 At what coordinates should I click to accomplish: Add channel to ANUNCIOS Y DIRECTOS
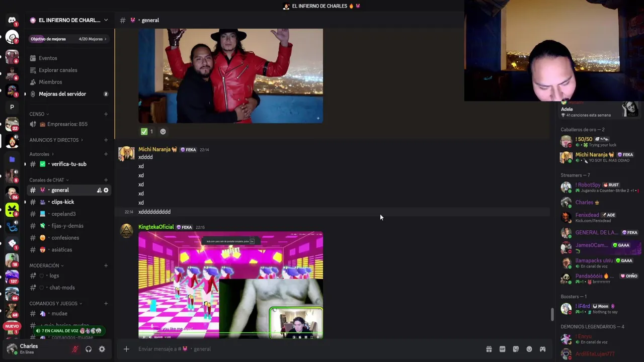(106, 140)
